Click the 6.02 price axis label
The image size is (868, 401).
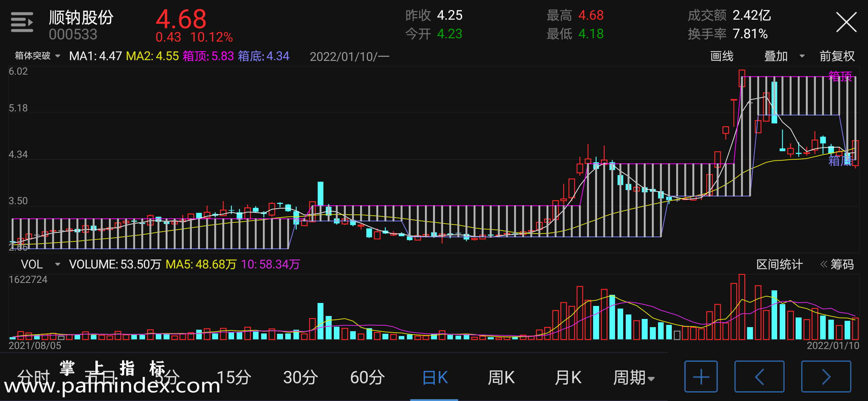tap(18, 71)
